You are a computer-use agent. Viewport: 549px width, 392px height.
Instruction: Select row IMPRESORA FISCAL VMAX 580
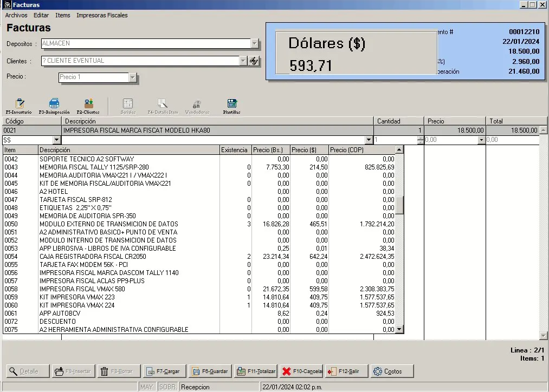(x=199, y=289)
